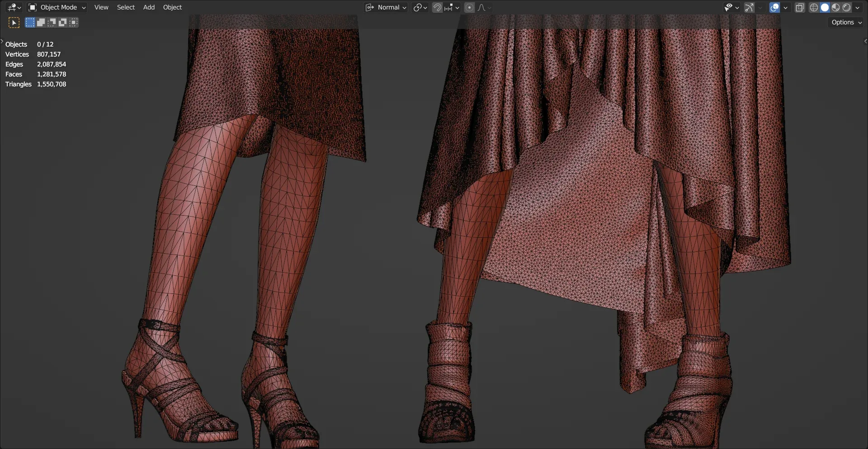This screenshot has height=449, width=868.
Task: Expand the shading options arrow
Action: point(857,7)
